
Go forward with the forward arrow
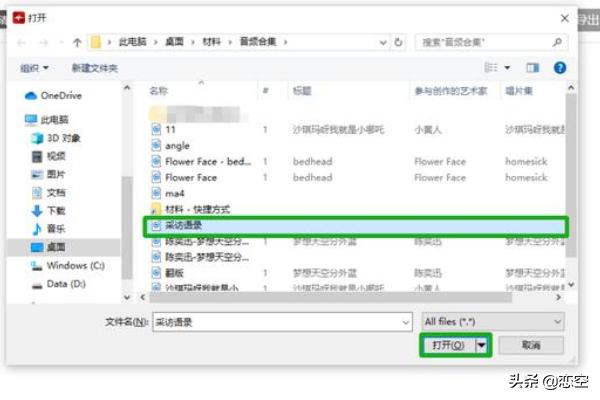tap(43, 42)
